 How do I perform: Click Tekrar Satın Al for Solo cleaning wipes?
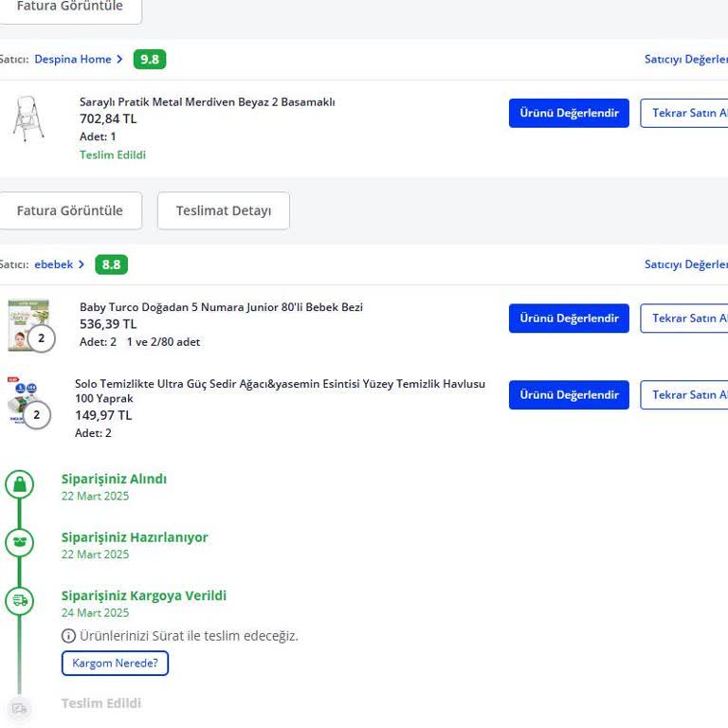(x=683, y=394)
